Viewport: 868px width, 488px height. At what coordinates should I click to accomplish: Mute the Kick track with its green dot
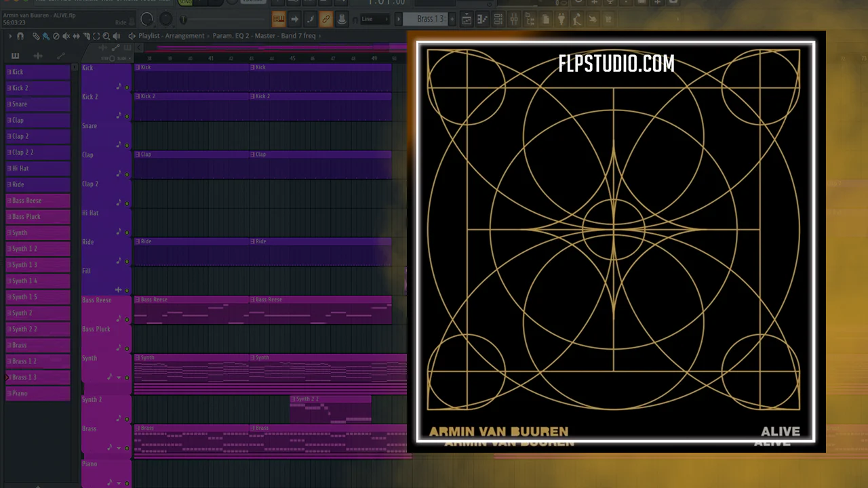pos(127,87)
